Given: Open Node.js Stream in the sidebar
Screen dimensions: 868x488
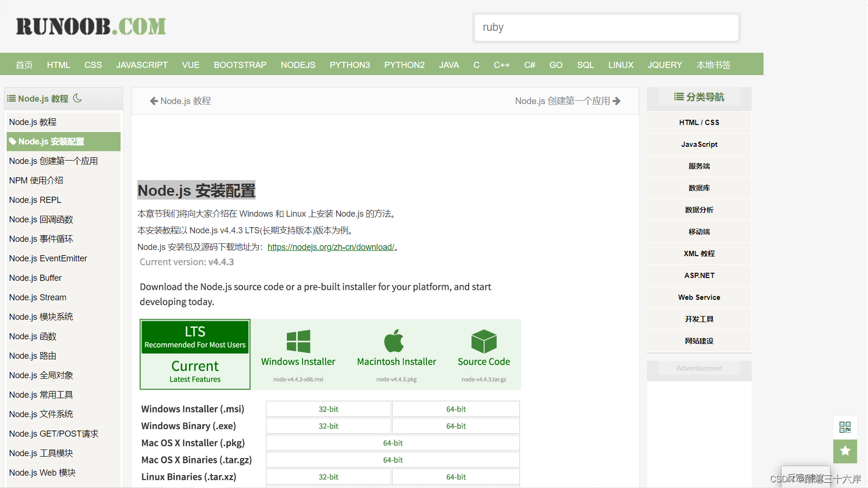Looking at the screenshot, I should (x=64, y=297).
